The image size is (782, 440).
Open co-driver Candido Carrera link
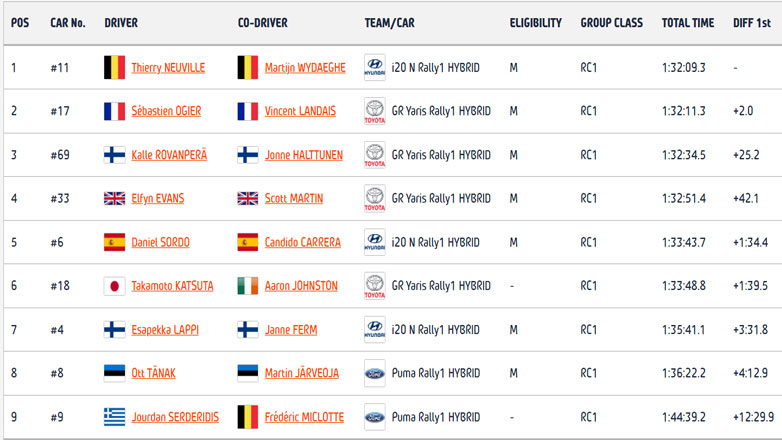303,242
